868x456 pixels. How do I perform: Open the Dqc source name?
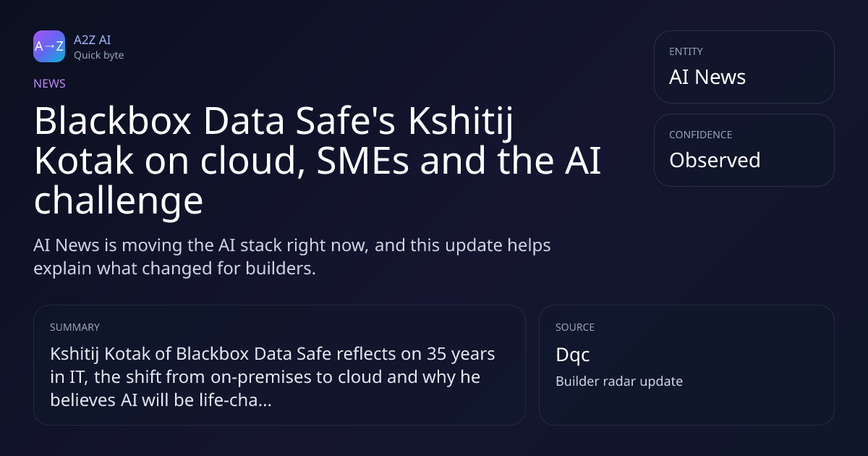pyautogui.click(x=573, y=355)
